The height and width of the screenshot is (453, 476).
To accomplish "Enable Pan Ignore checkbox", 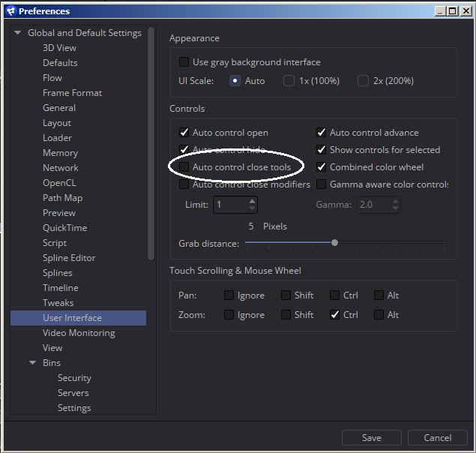I will click(x=229, y=295).
